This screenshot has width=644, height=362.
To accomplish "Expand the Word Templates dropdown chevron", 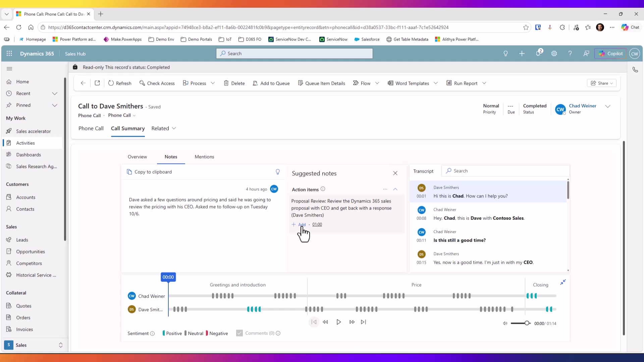I will pos(436,83).
